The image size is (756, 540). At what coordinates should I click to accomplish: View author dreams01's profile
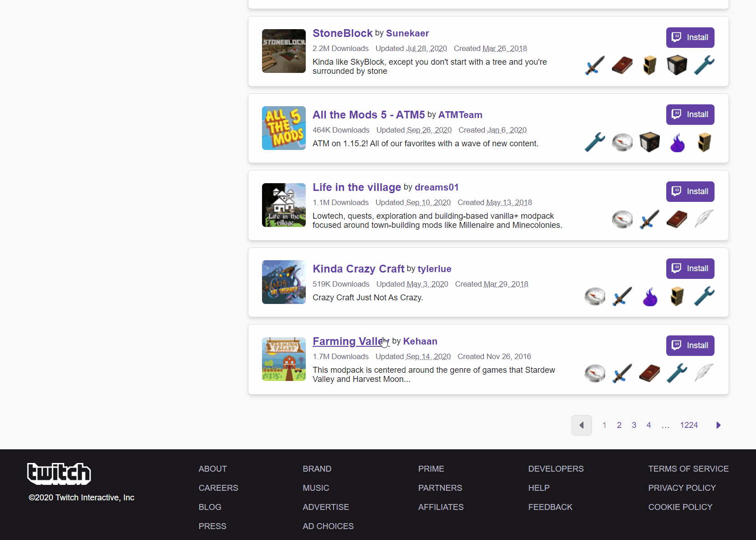click(x=437, y=187)
